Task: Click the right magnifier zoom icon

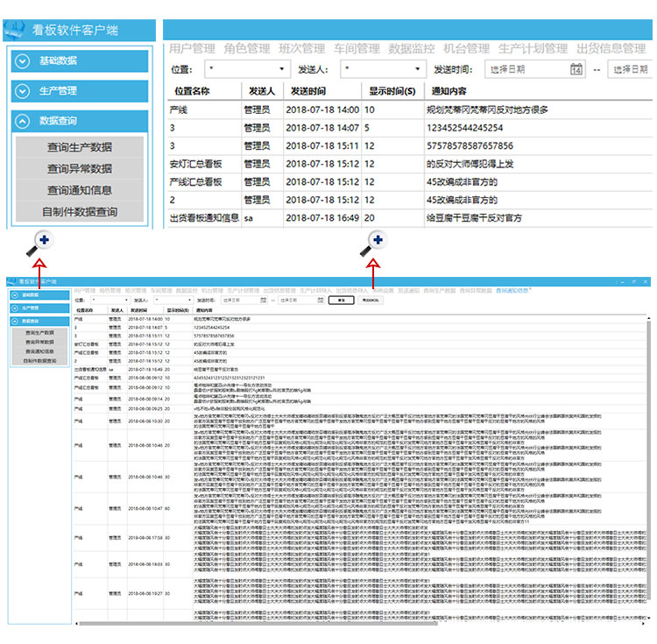Action: [x=375, y=242]
